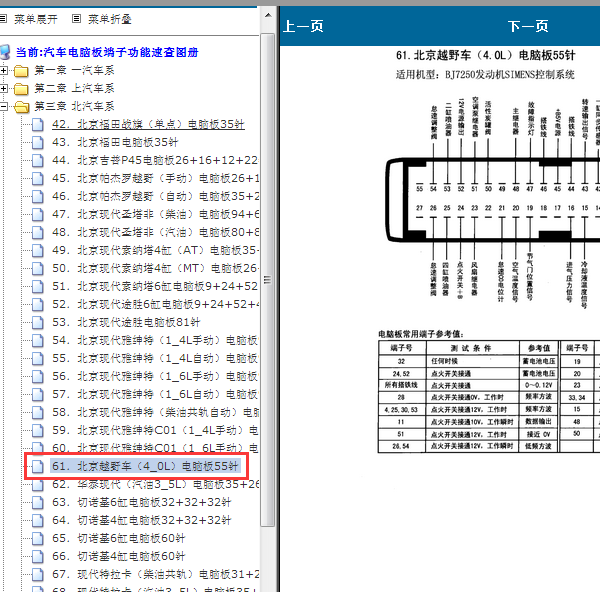Click the page icon of item 65
The height and width of the screenshot is (592, 600).
pos(38,538)
